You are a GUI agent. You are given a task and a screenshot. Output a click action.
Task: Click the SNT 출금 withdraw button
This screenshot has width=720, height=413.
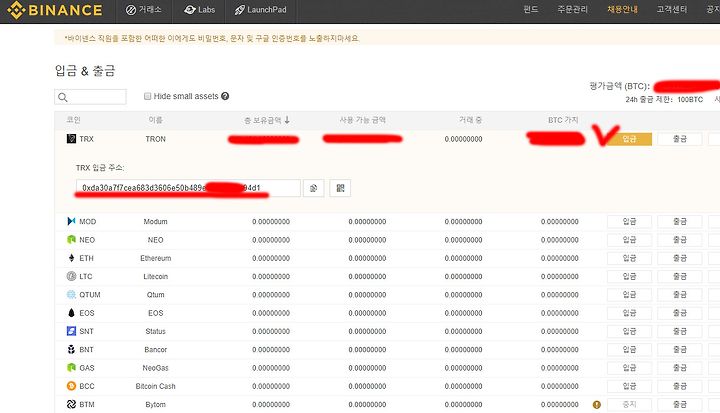(x=680, y=331)
